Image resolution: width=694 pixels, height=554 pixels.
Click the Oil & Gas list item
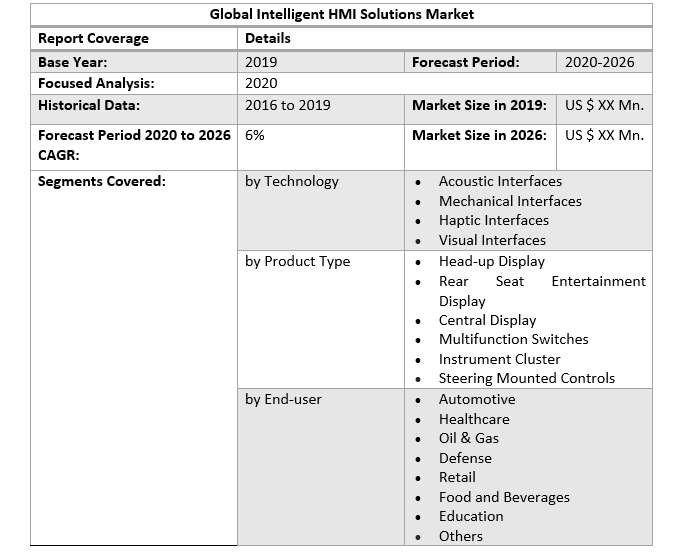tap(468, 438)
